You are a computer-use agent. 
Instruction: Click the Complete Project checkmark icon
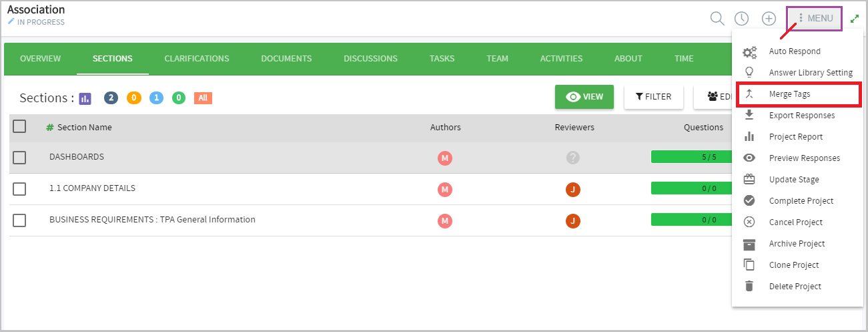[x=749, y=200]
